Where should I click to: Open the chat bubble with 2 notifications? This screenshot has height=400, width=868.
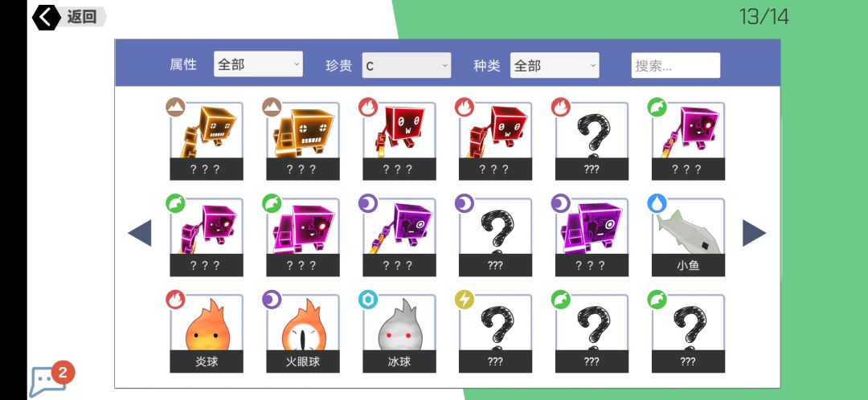[x=50, y=379]
